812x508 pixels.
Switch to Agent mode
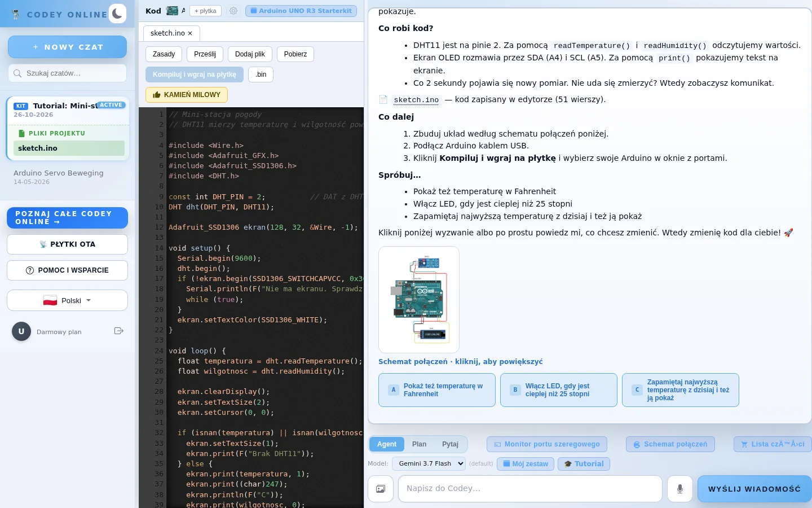point(387,444)
